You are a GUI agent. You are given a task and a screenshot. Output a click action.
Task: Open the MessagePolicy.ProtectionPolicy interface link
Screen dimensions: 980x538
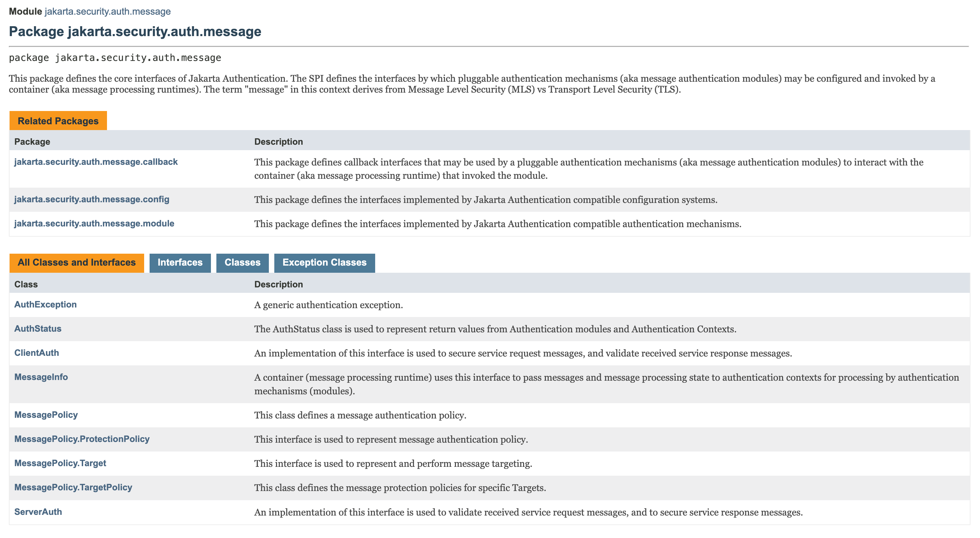82,439
